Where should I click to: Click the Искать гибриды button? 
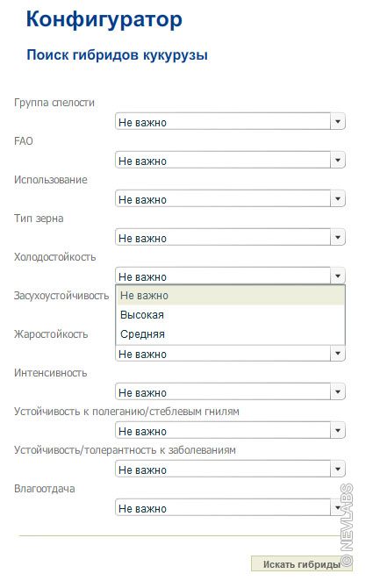301,564
